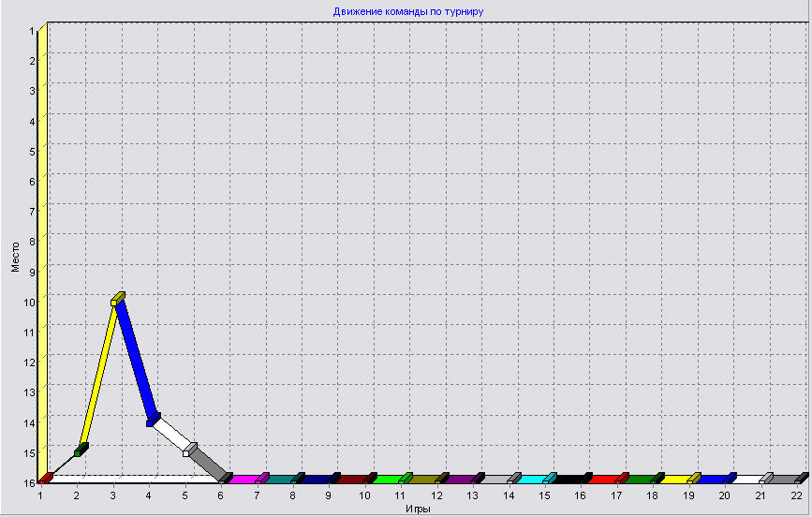Click the 'Место' axis tick label 8
The image size is (812, 517).
click(x=32, y=242)
